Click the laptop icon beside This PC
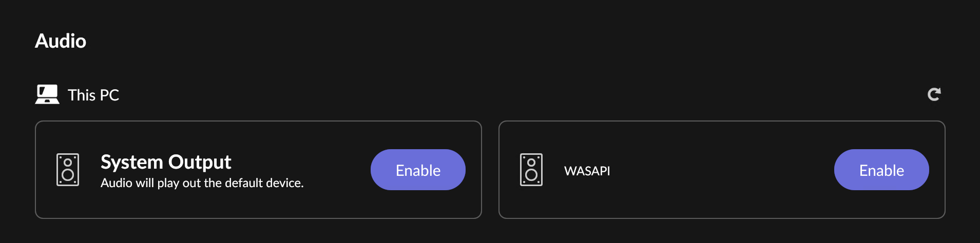The height and width of the screenshot is (243, 980). [47, 94]
